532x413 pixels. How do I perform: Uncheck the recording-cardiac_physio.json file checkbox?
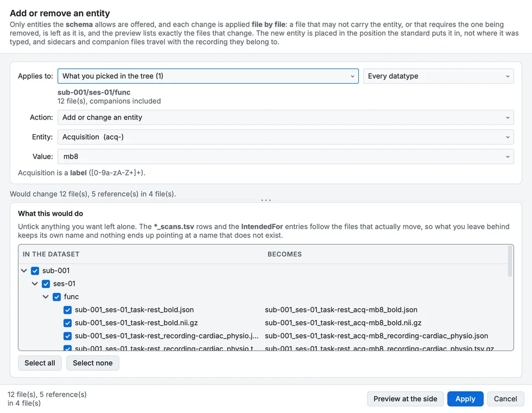point(67,336)
